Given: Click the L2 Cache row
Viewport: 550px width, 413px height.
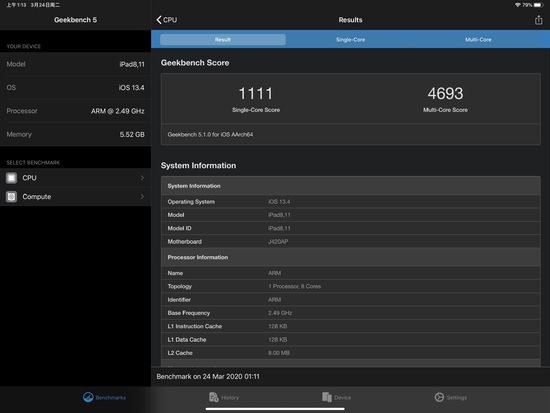Looking at the screenshot, I should 350,353.
